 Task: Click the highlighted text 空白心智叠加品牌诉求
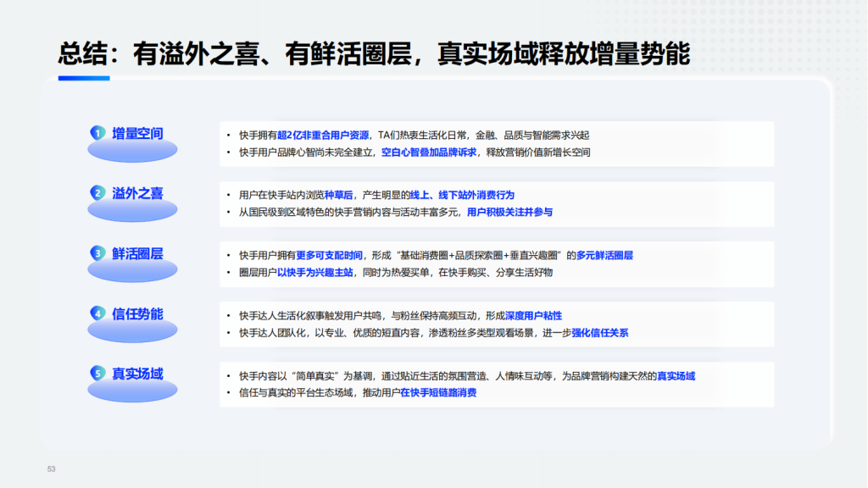click(x=428, y=152)
